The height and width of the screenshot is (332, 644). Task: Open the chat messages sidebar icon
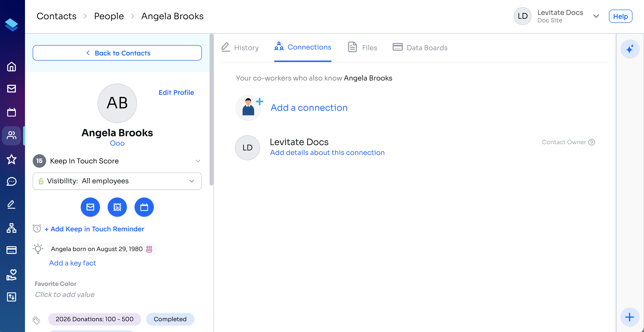(12, 182)
